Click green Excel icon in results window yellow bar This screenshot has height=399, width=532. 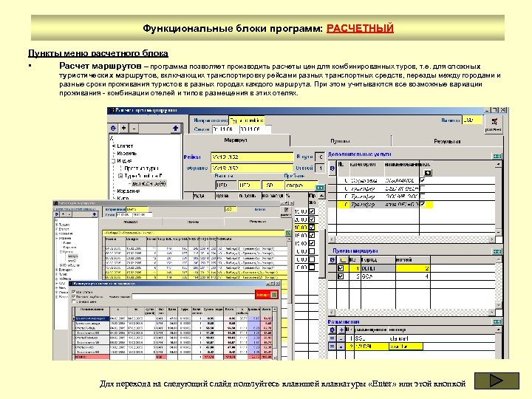[x=288, y=233]
